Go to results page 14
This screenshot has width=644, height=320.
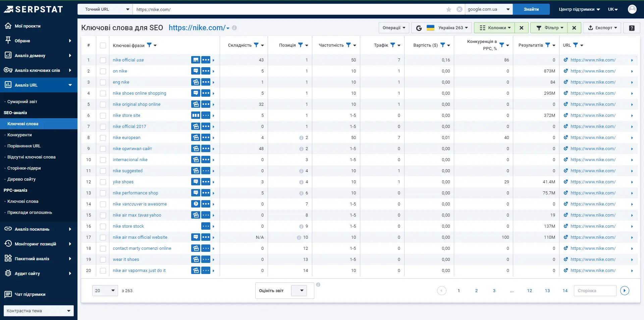565,290
